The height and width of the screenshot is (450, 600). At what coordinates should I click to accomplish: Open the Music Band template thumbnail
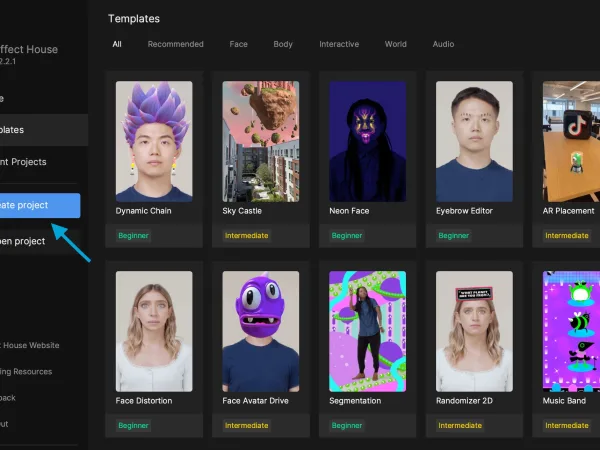tap(571, 331)
